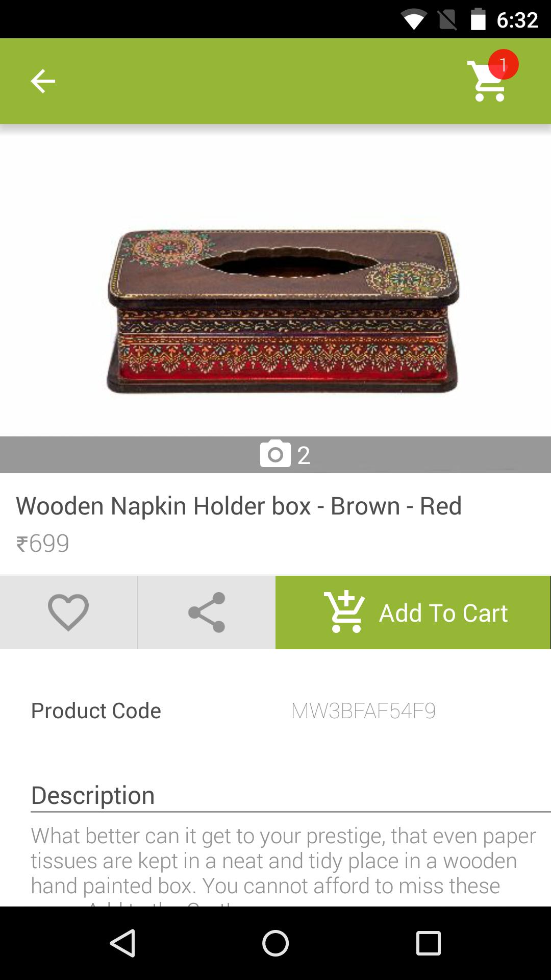Tap the battery status icon
Viewport: 551px width, 980px height.
[x=478, y=19]
